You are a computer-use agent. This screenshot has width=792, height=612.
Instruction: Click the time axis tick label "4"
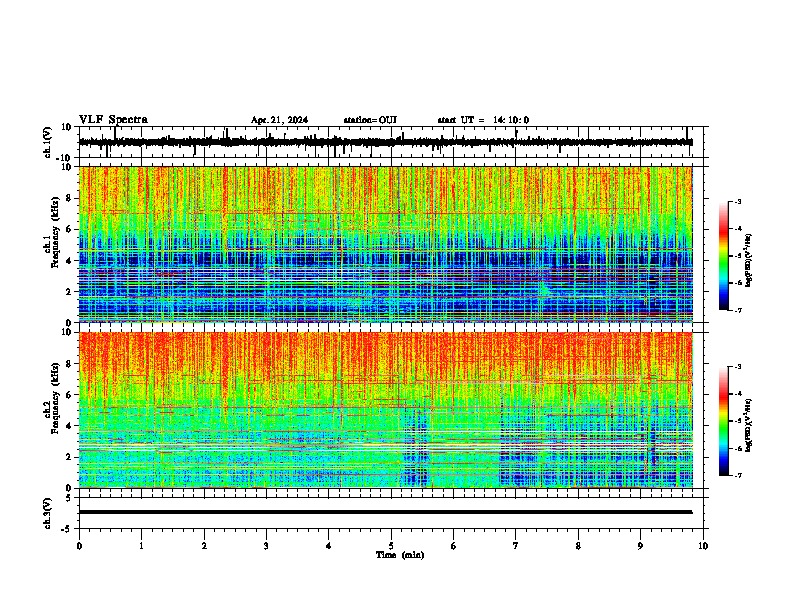[x=329, y=546]
